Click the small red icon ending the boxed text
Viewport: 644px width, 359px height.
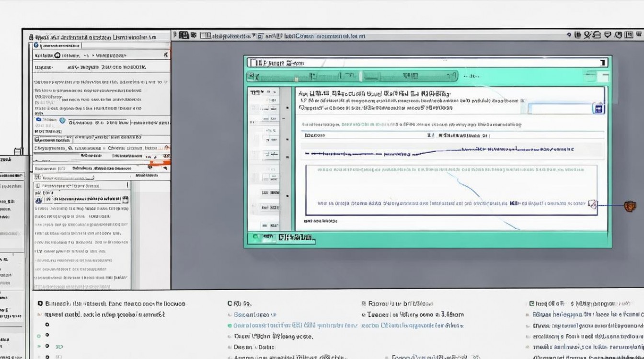coord(593,204)
